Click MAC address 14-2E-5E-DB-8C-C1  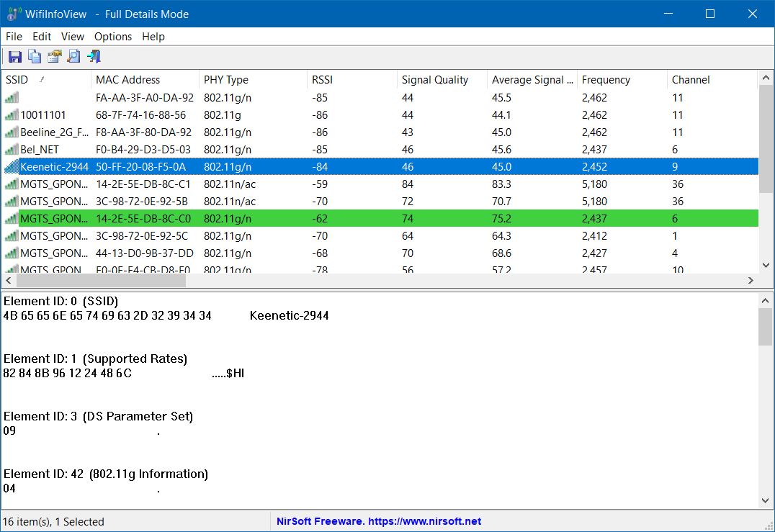[143, 184]
